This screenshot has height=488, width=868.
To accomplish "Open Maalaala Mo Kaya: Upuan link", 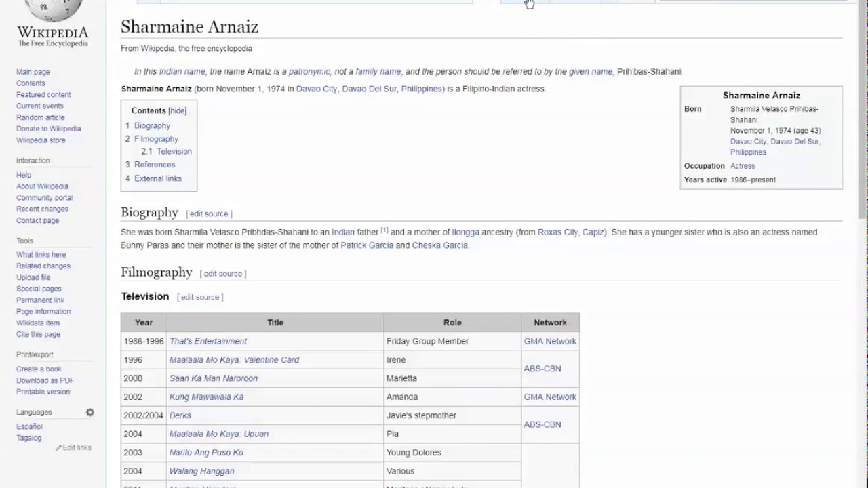I will 219,434.
